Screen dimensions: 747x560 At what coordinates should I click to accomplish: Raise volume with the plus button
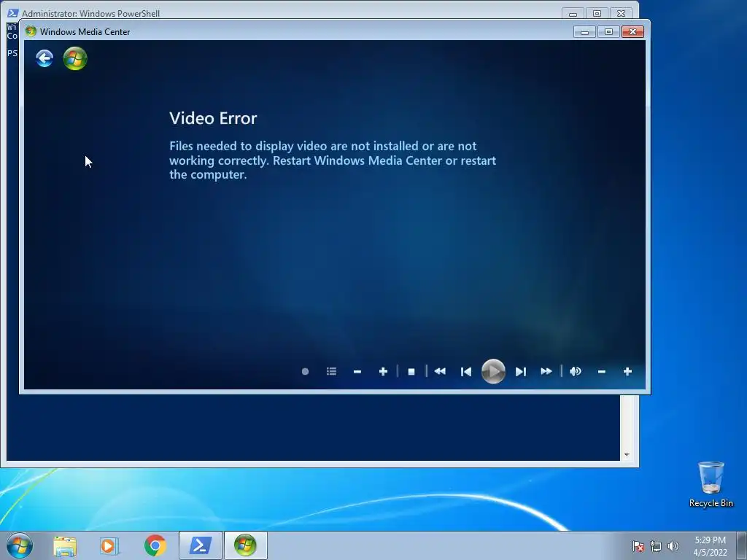627,371
